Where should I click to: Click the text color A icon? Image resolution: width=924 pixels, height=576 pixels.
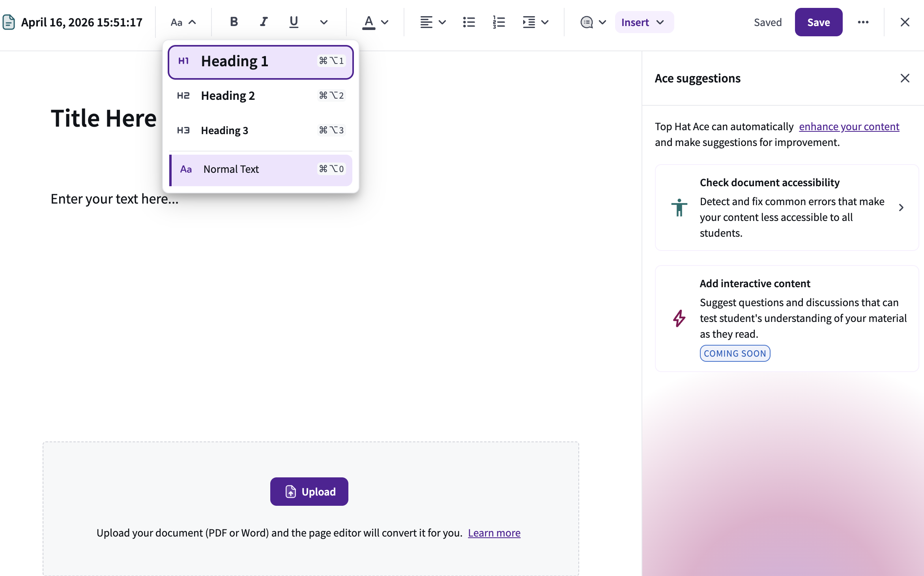click(368, 22)
